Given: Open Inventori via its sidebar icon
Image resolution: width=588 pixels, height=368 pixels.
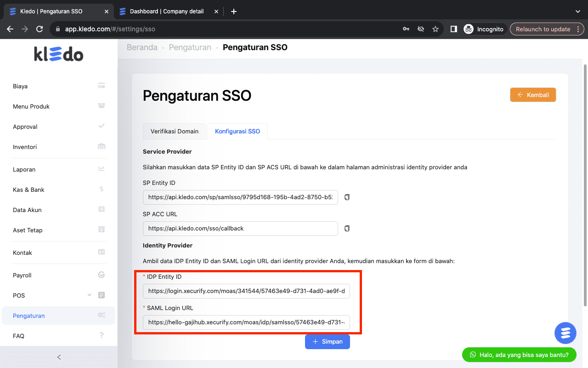Looking at the screenshot, I should pyautogui.click(x=101, y=146).
